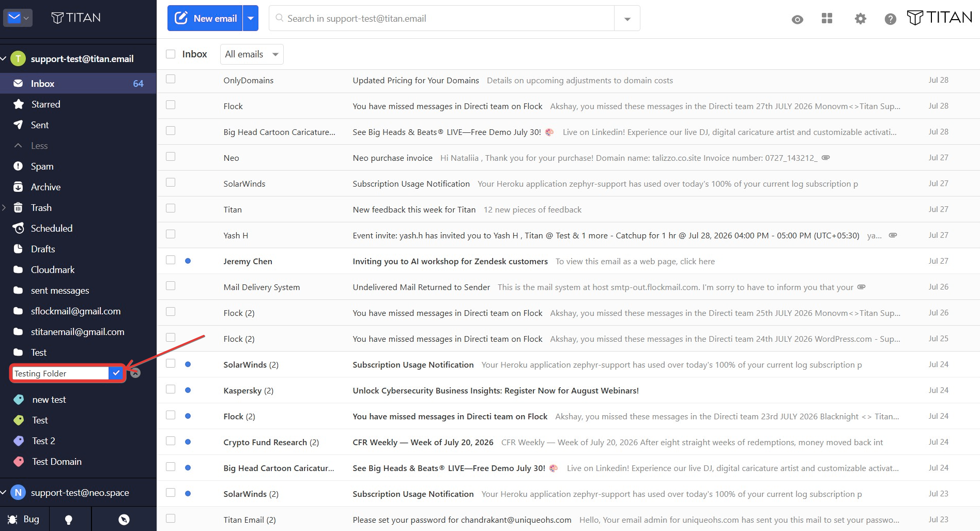Click the search magnifier icon
This screenshot has height=531, width=980.
(x=279, y=18)
